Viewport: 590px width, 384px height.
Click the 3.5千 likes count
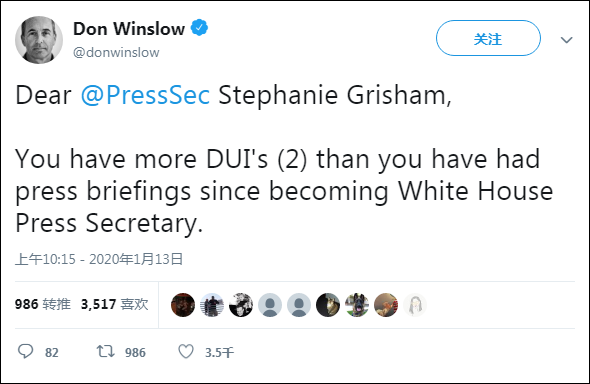point(219,352)
